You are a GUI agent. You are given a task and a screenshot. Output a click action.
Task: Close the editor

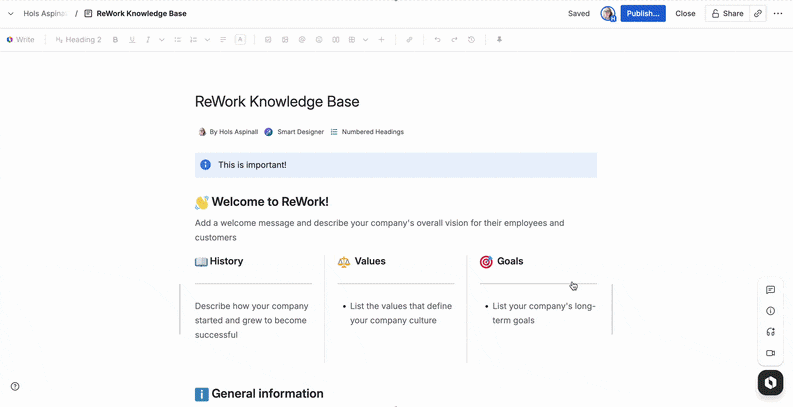tap(685, 14)
